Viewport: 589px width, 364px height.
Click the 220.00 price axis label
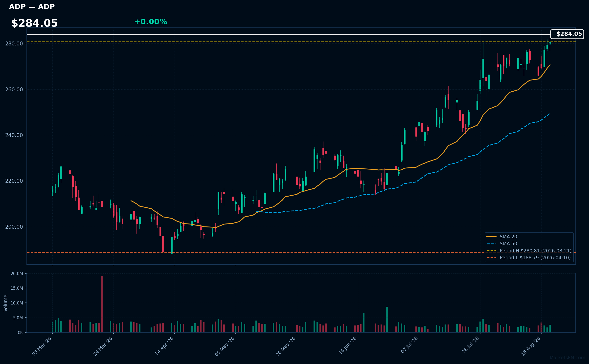(x=14, y=181)
